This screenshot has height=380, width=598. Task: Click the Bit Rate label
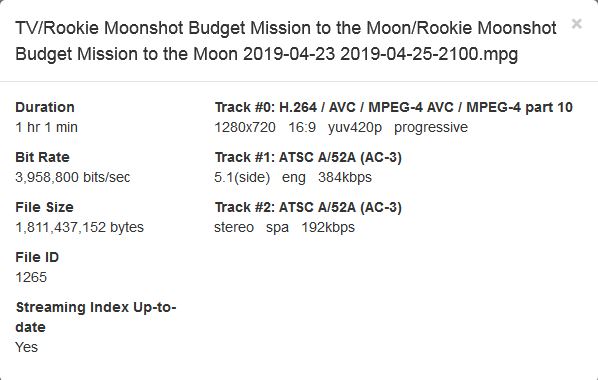coord(42,157)
